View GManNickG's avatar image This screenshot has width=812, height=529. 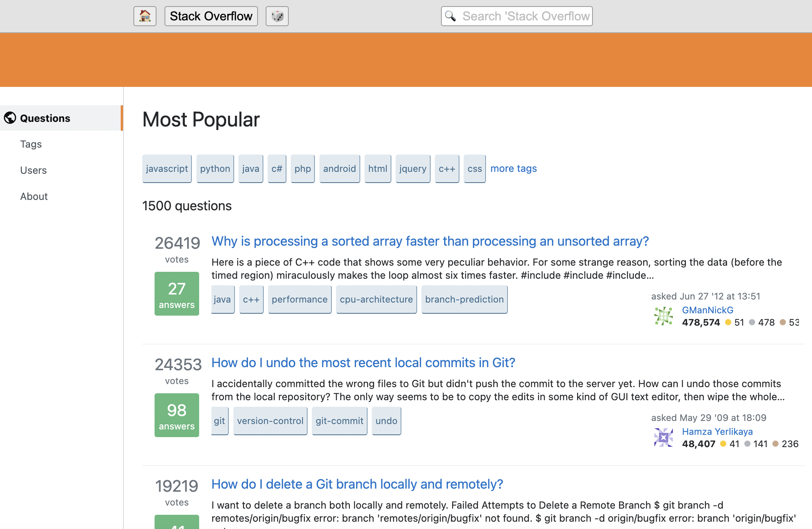pyautogui.click(x=664, y=316)
